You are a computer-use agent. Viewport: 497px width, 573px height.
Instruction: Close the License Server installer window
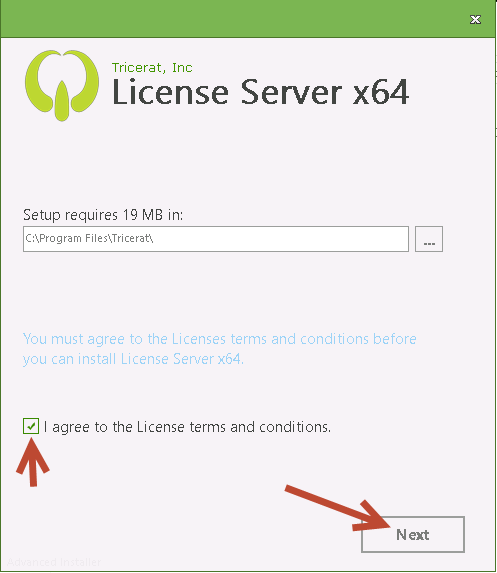click(475, 19)
